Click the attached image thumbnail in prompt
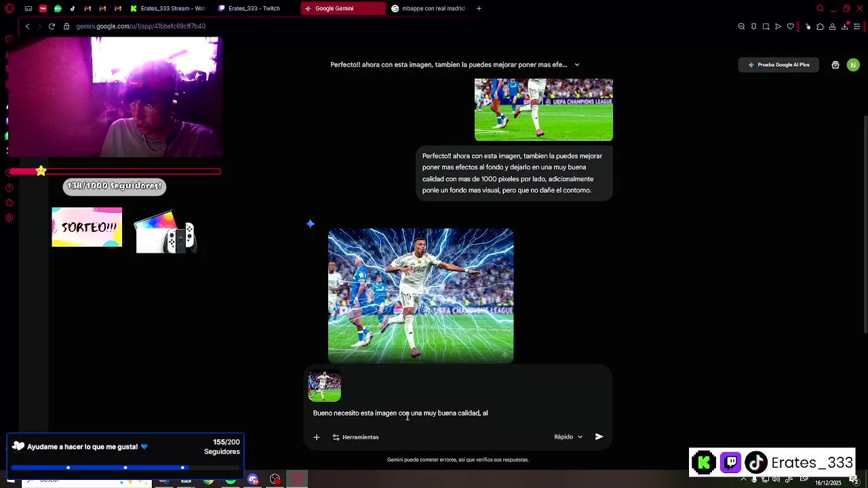The image size is (868, 488). pyautogui.click(x=324, y=386)
